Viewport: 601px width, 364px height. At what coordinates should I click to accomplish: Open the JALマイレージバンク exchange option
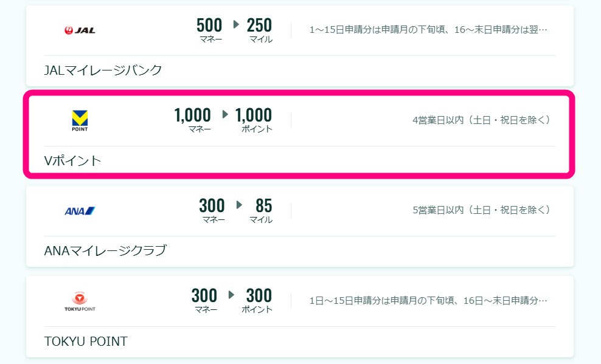click(x=300, y=46)
